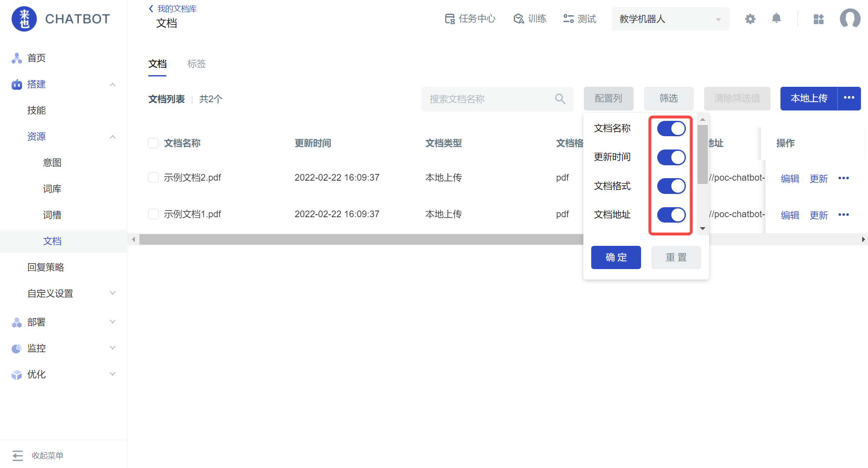
Task: Open more upload options ellipsis
Action: click(x=849, y=98)
